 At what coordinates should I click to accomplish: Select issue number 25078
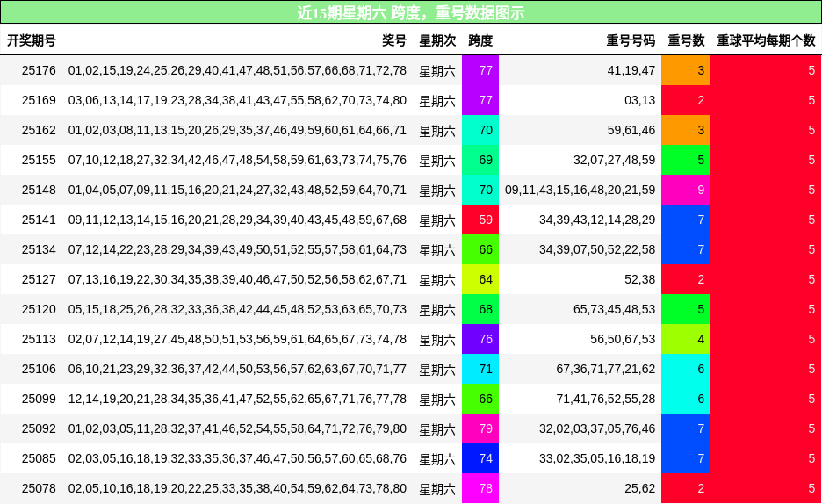coord(39,488)
